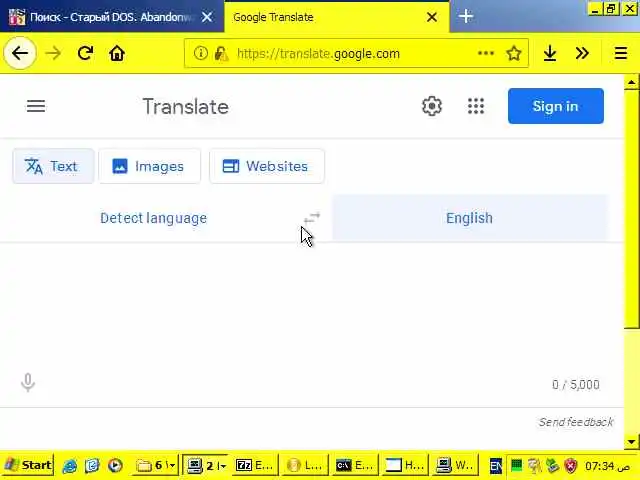Select English as target language
Screen dimensions: 640x480
tap(469, 218)
